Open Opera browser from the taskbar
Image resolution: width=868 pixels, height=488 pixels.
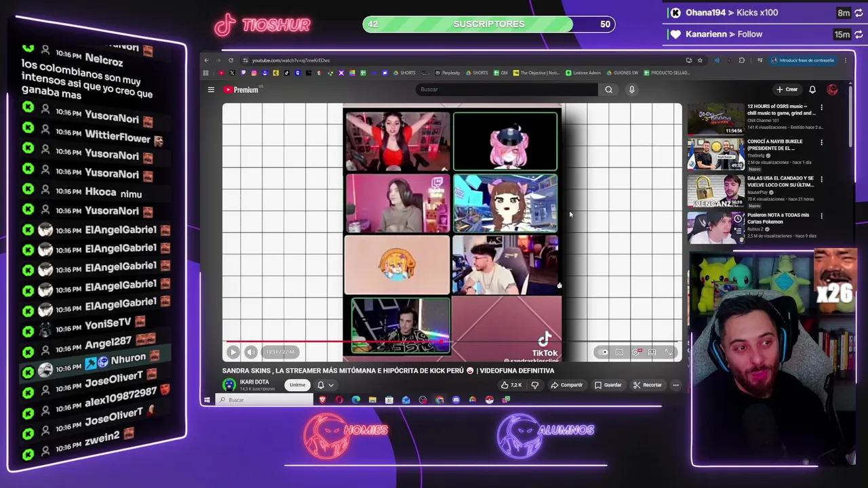(x=339, y=400)
